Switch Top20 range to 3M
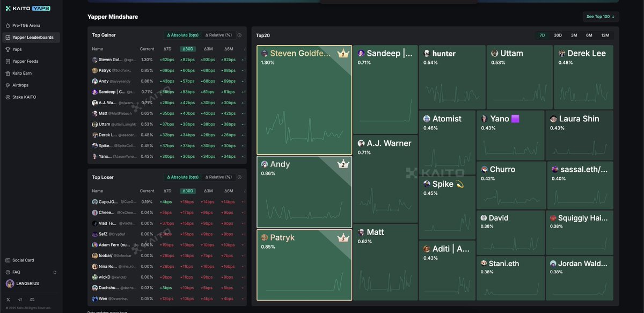 coord(574,35)
